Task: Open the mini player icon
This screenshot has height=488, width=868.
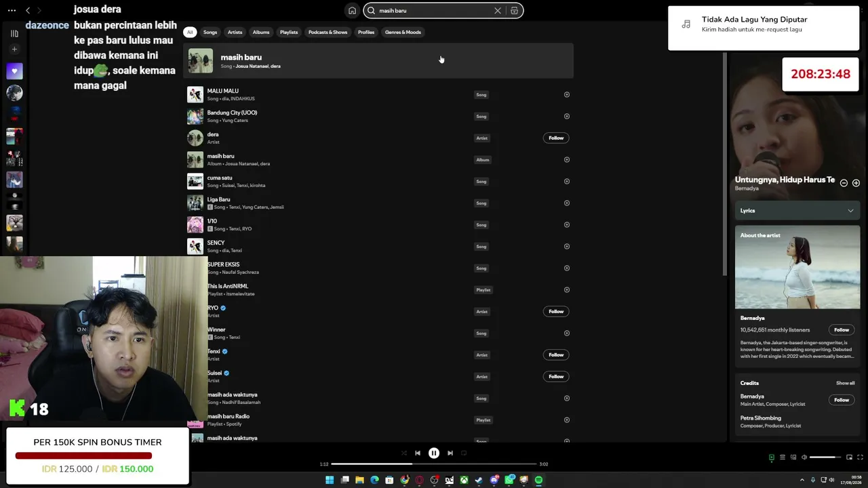Action: pos(849,457)
